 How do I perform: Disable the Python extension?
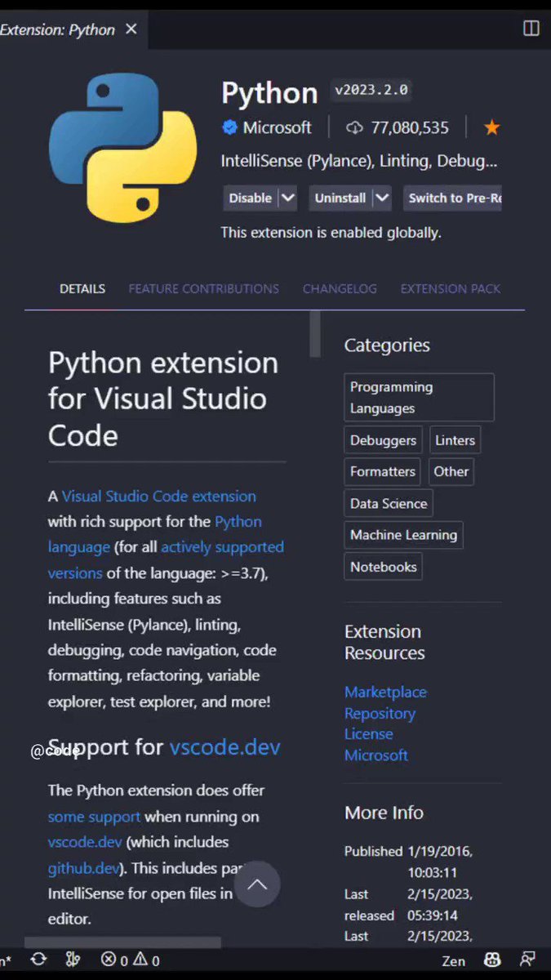point(250,198)
